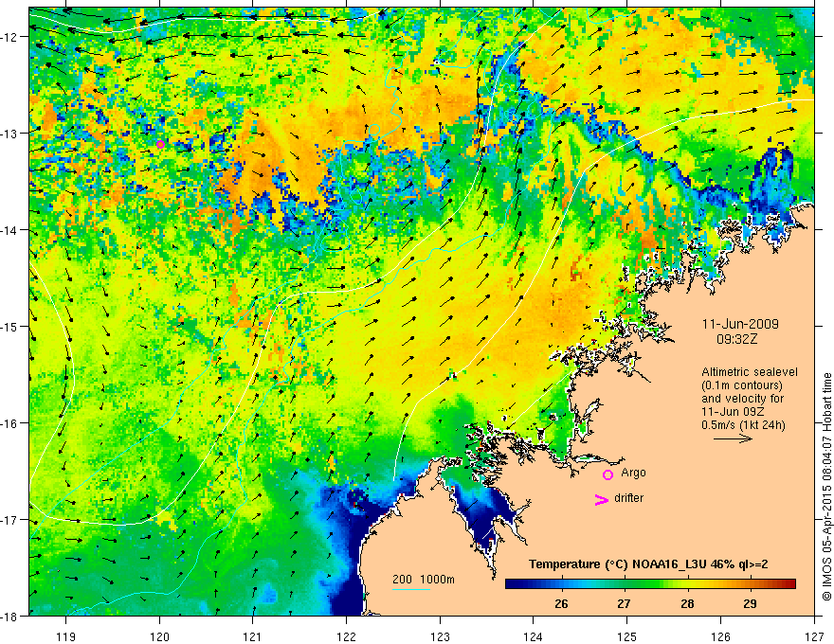
Task: Click the '(0.1m contours)' caption line
Action: [x=742, y=385]
